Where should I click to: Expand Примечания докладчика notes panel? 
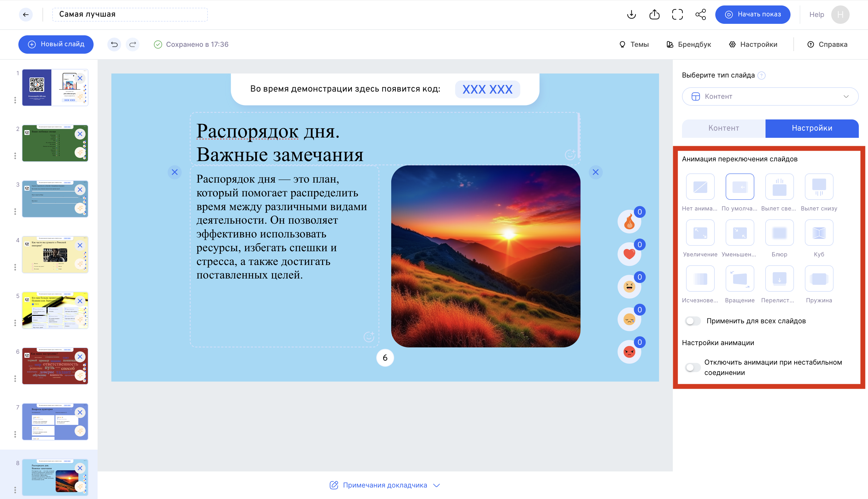pyautogui.click(x=385, y=485)
